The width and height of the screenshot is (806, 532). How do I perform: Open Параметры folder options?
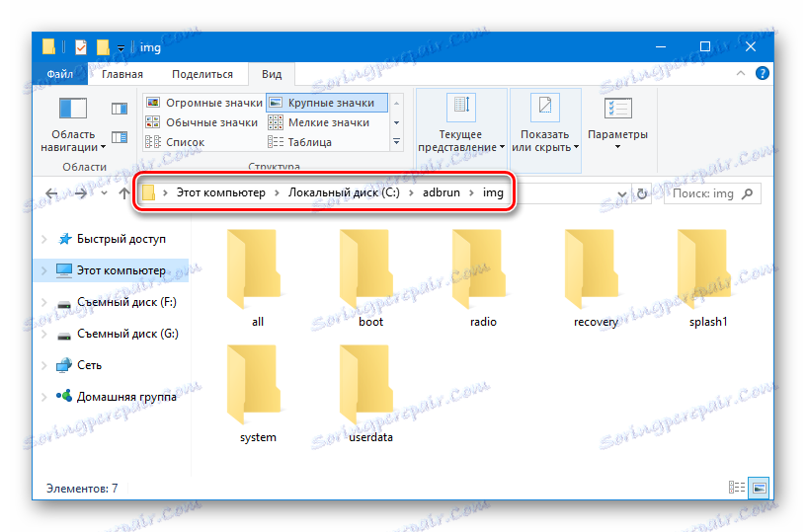[617, 124]
